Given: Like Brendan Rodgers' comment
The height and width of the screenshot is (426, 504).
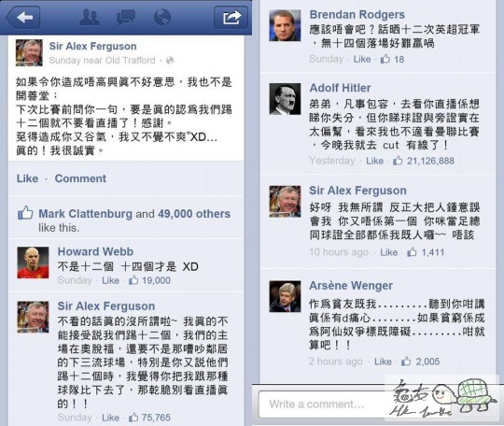Looking at the screenshot, I should click(x=362, y=59).
